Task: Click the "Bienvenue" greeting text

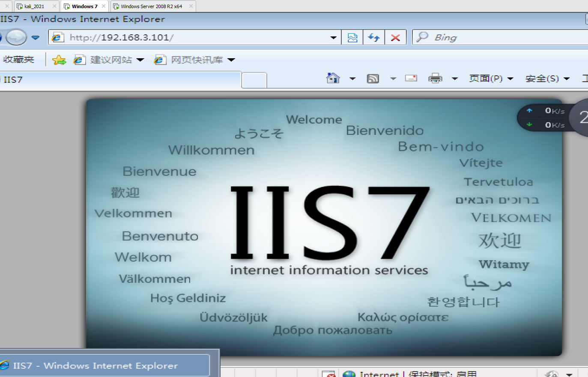Action: pyautogui.click(x=159, y=172)
